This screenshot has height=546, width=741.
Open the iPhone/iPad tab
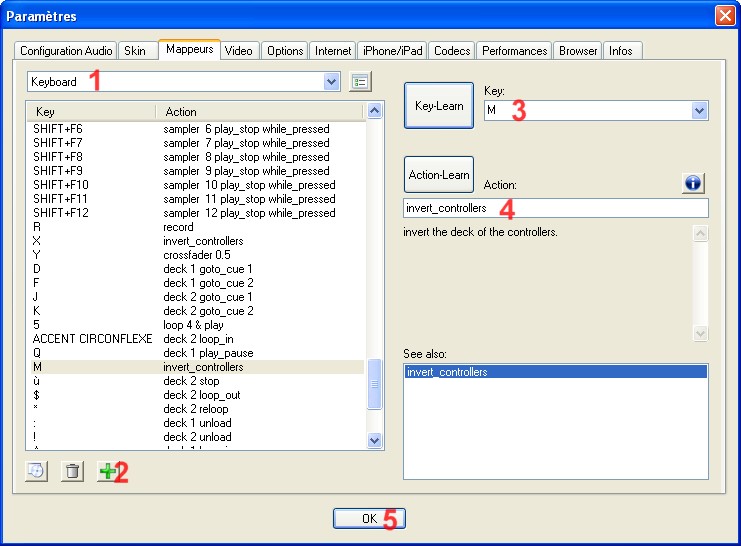tap(392, 51)
